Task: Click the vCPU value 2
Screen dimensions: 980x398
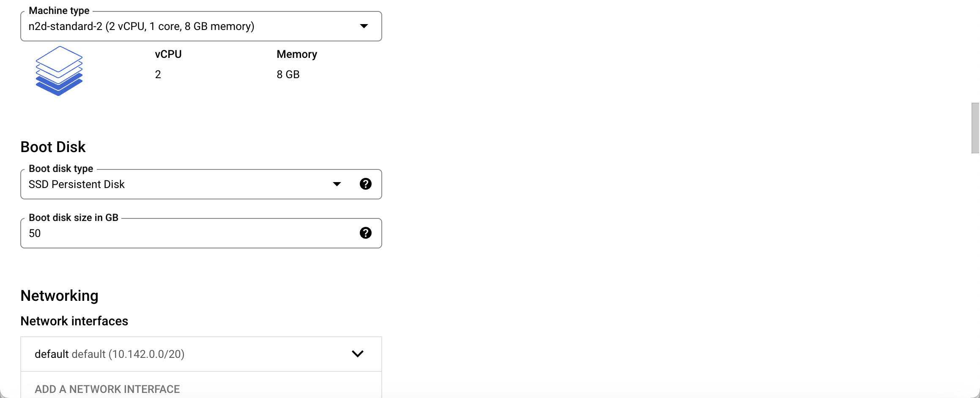Action: [158, 75]
